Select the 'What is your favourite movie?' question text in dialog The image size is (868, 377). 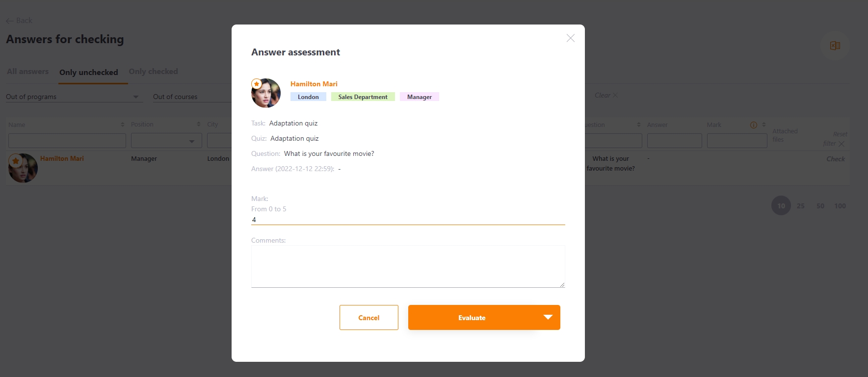click(x=329, y=154)
